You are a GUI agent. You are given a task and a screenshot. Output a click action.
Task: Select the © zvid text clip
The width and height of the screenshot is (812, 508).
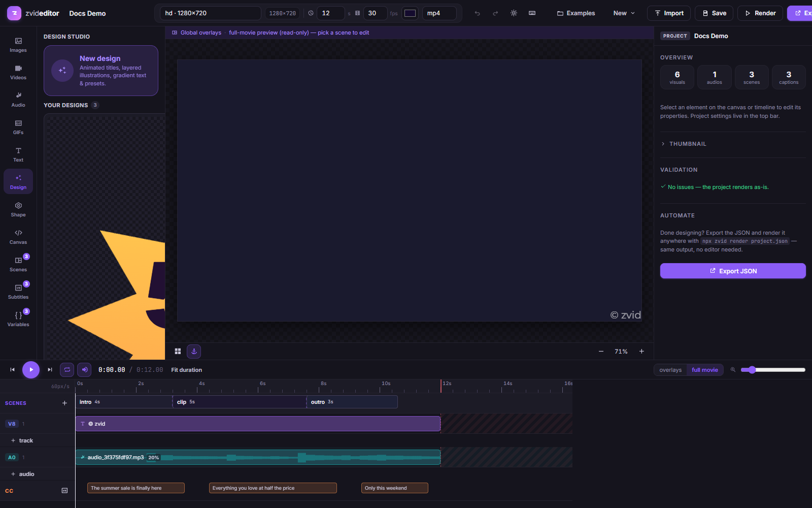pyautogui.click(x=258, y=424)
